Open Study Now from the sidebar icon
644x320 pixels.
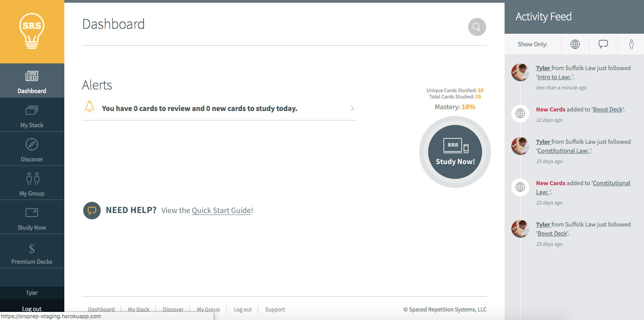[x=32, y=212]
